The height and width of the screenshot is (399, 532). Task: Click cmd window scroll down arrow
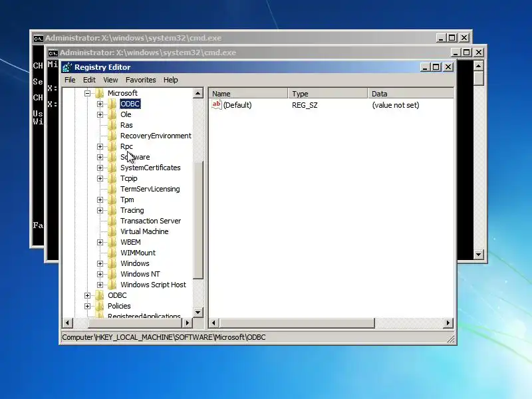(x=478, y=254)
